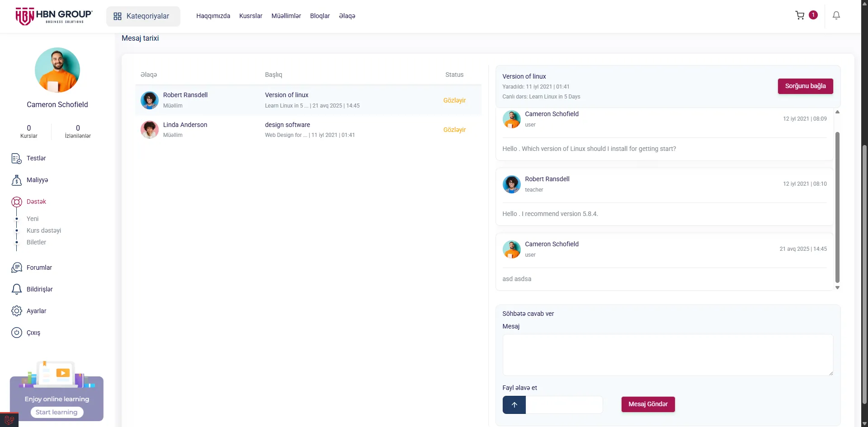Click the file upload arrow button

pyautogui.click(x=514, y=405)
